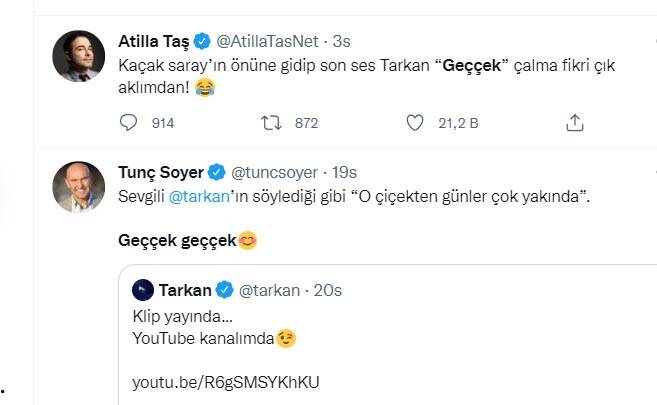Open Tarkan's small avatar in quoted tweet
657x405 pixels.
[x=143, y=290]
